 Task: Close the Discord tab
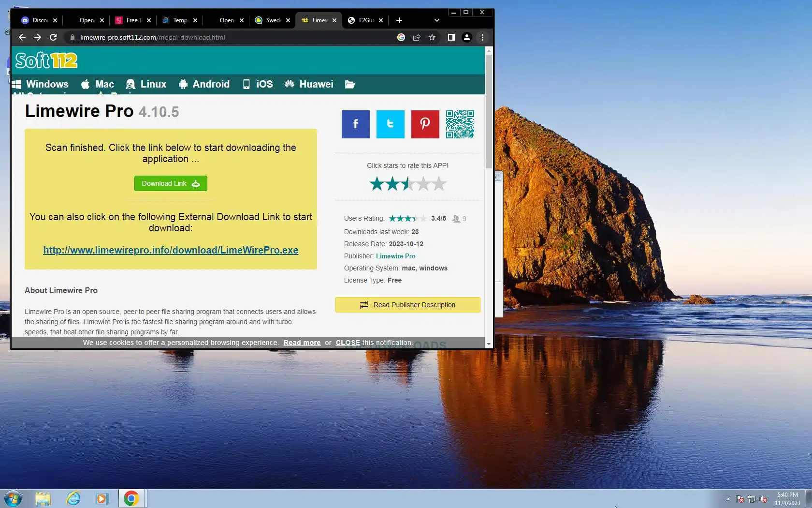55,20
